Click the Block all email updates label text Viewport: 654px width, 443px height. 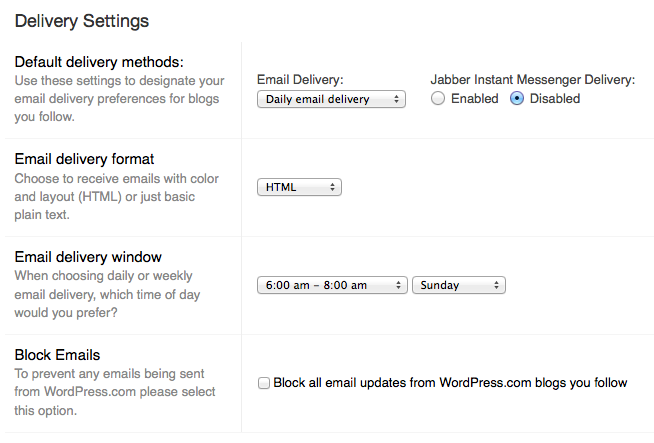(x=450, y=383)
